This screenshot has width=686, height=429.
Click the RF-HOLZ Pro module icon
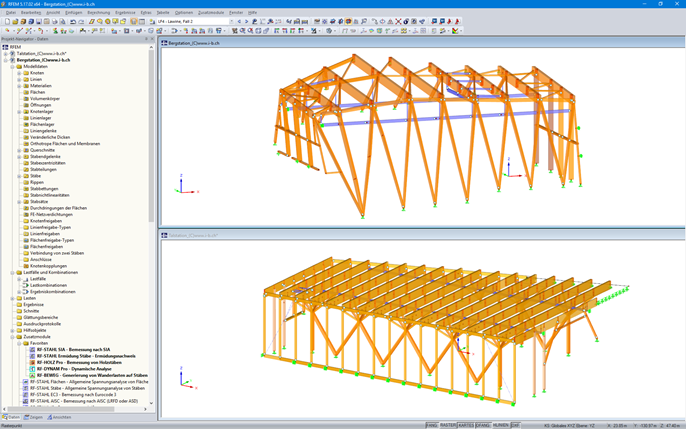click(x=32, y=363)
